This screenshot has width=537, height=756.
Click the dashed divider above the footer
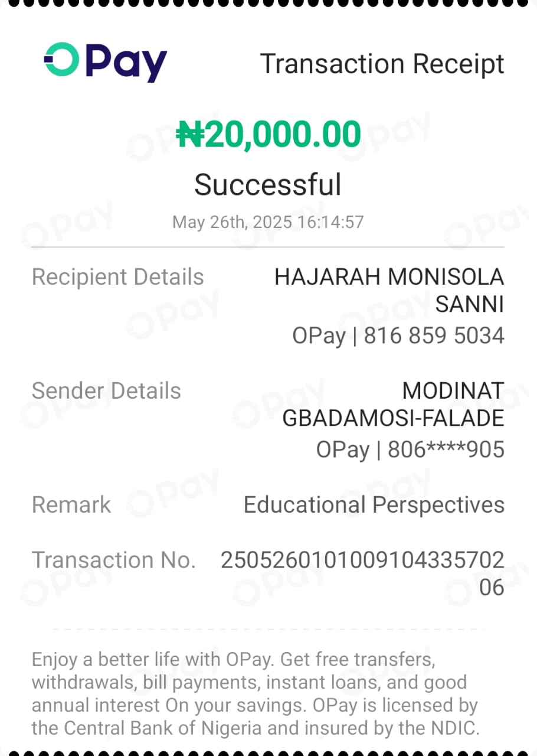pyautogui.click(x=268, y=629)
